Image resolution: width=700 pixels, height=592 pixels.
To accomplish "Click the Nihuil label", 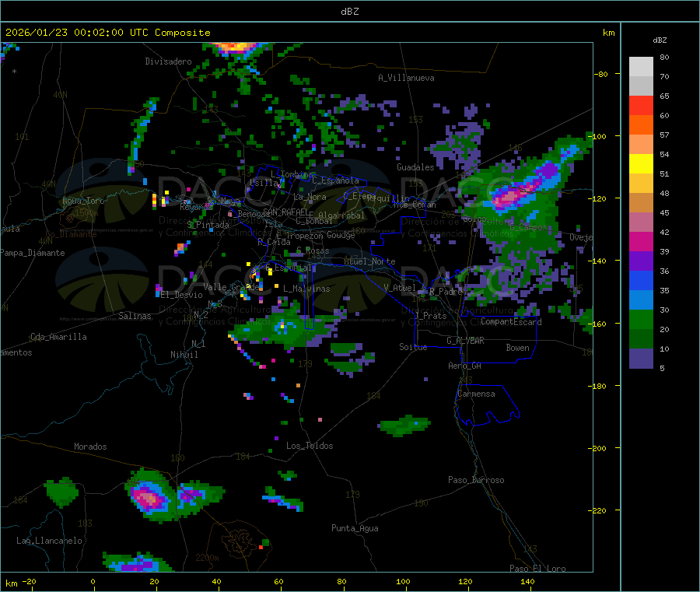I will [x=184, y=355].
